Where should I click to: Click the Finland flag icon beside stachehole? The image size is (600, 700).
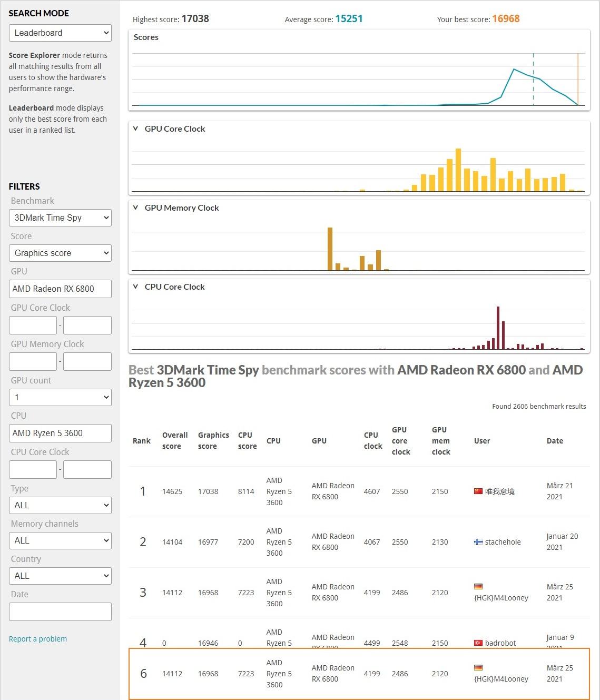pos(478,542)
